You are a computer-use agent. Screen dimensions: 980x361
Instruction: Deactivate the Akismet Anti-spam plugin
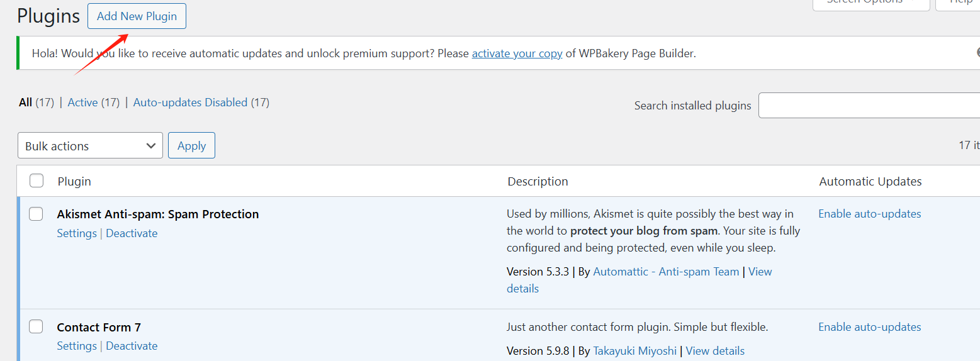click(132, 233)
